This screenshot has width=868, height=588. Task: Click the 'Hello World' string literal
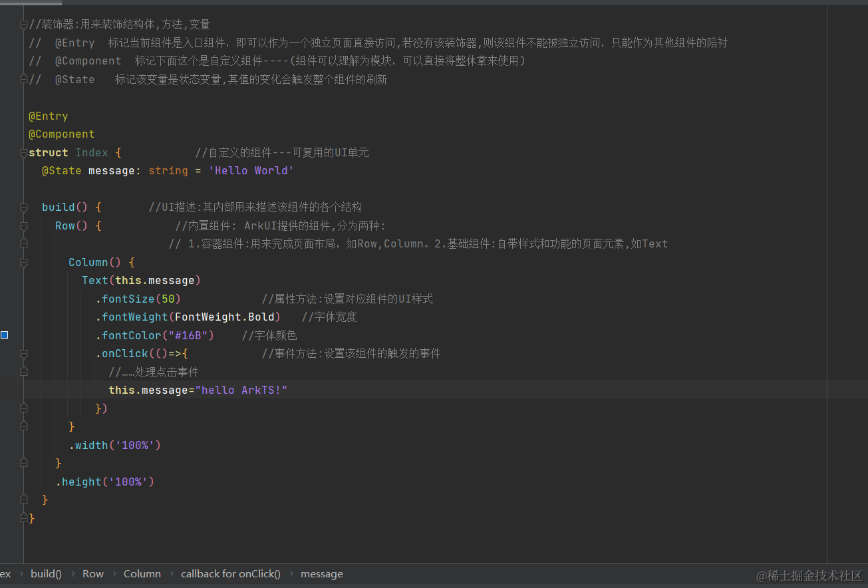pyautogui.click(x=251, y=170)
